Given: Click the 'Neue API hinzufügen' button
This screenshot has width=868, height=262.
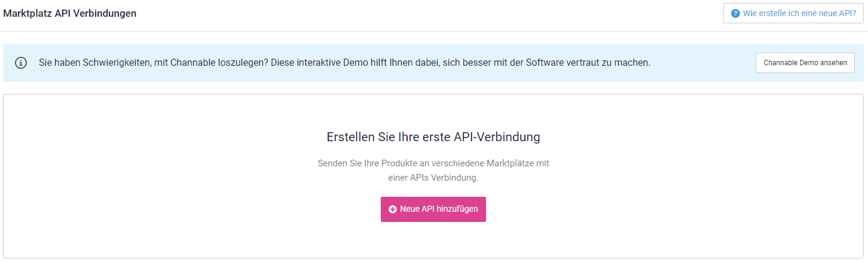Looking at the screenshot, I should pos(433,209).
